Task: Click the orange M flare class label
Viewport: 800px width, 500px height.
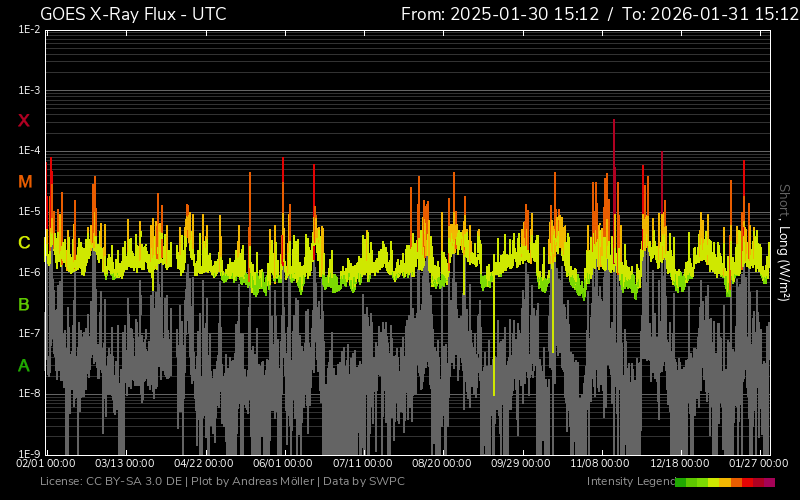Action: pyautogui.click(x=25, y=182)
